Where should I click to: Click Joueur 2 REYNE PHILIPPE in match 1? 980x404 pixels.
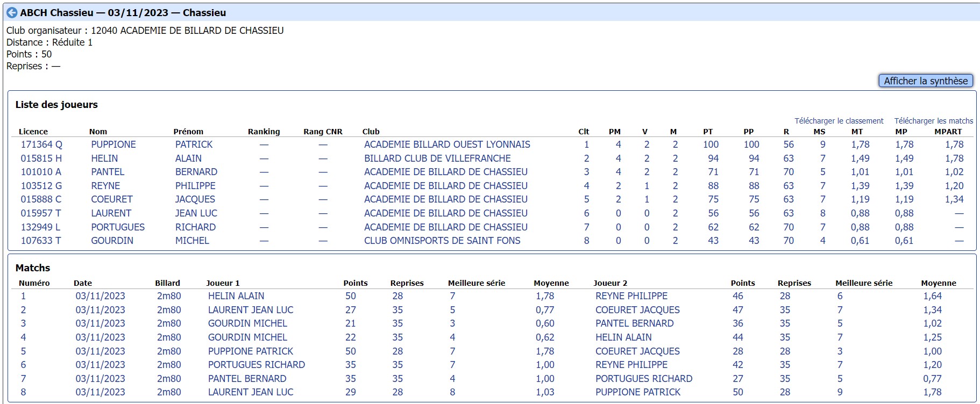[631, 296]
